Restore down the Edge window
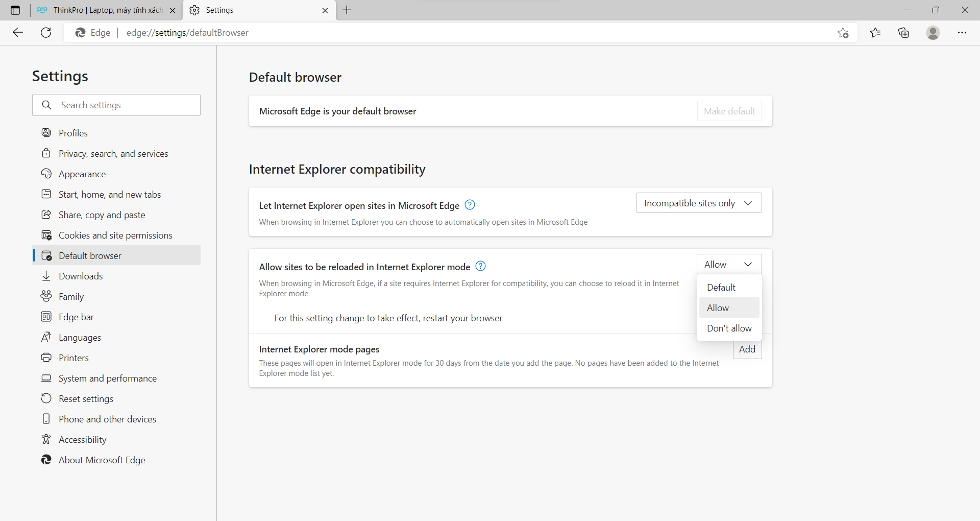The image size is (980, 521). tap(936, 10)
